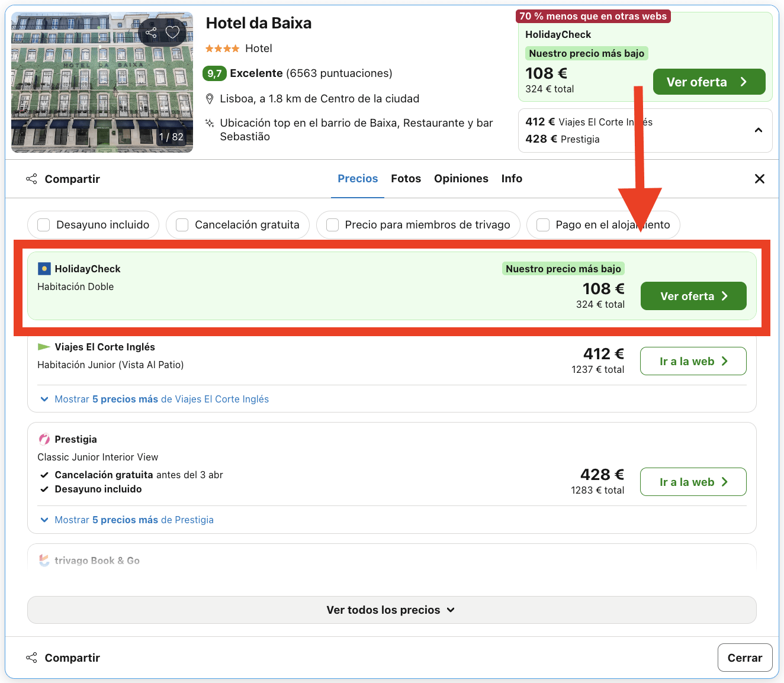Click the Cerrar button
Viewport: 784px width, 683px height.
(745, 658)
